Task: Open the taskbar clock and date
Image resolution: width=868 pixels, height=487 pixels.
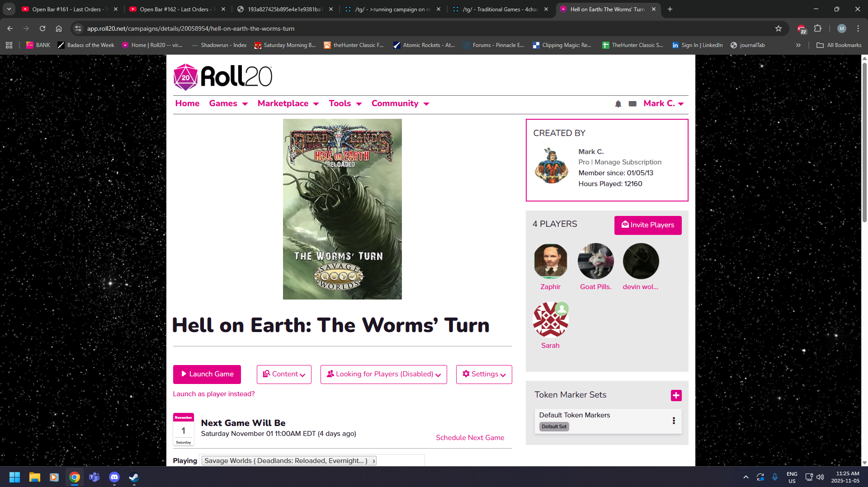Action: point(845,477)
